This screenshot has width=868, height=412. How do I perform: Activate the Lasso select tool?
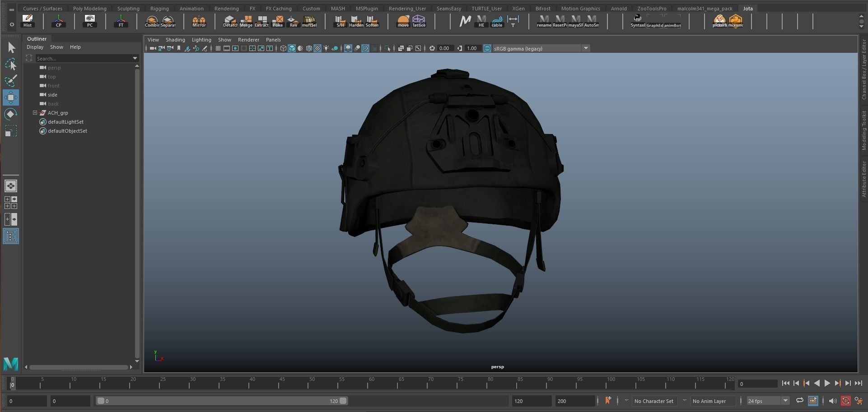pyautogui.click(x=11, y=65)
